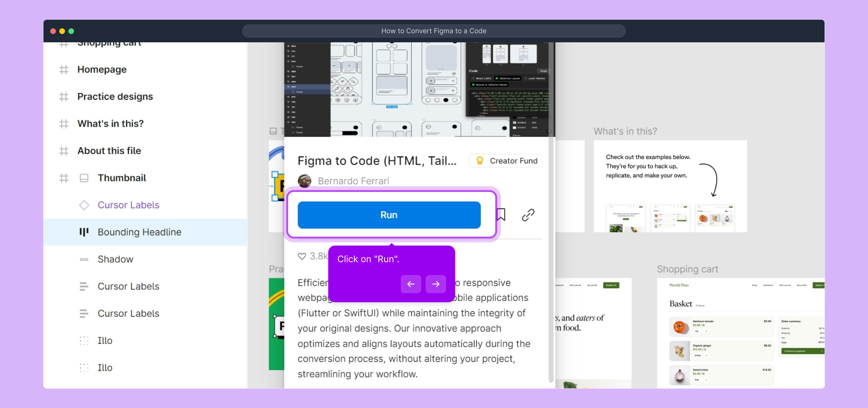Go to the previous tutorial step
868x408 pixels.
411,284
